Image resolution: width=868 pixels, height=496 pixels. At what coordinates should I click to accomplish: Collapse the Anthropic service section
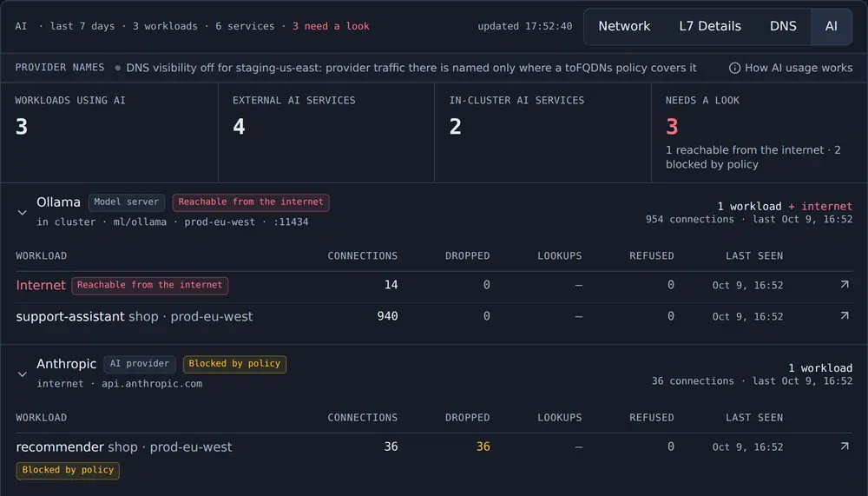pos(23,374)
